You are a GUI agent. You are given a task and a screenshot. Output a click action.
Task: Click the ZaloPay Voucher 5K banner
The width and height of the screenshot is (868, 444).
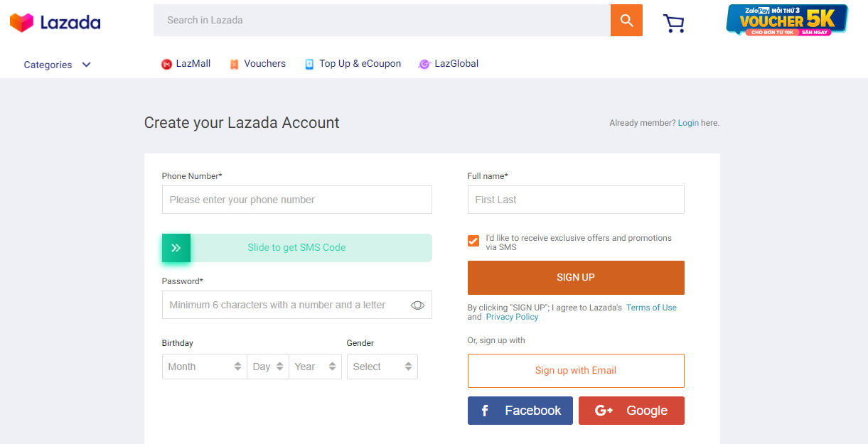(x=787, y=20)
